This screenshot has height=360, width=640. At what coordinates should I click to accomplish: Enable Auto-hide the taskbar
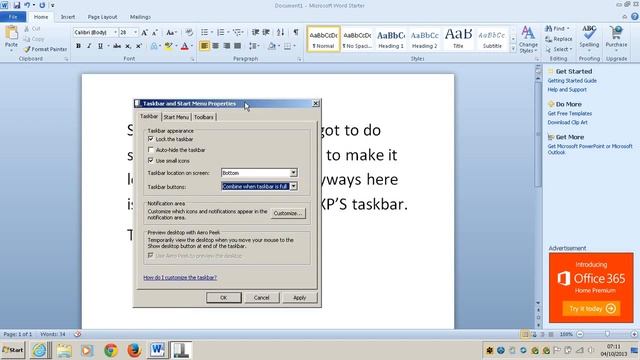(x=151, y=150)
